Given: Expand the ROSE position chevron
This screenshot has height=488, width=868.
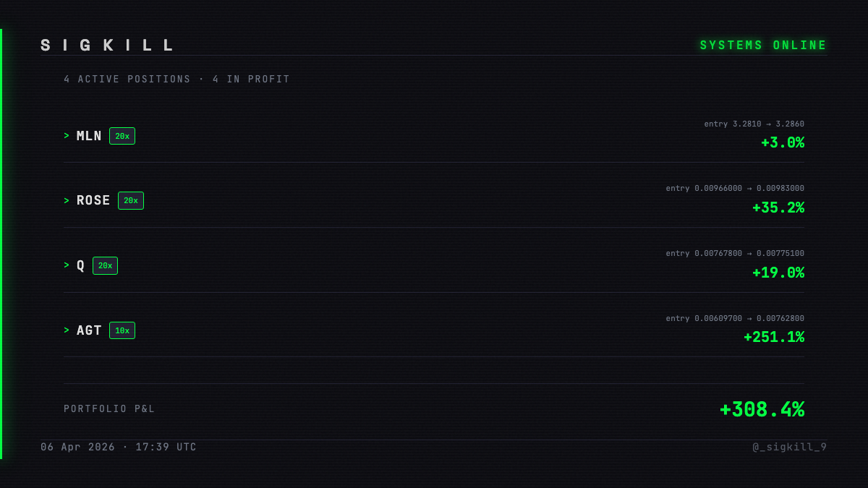Looking at the screenshot, I should pos(67,201).
